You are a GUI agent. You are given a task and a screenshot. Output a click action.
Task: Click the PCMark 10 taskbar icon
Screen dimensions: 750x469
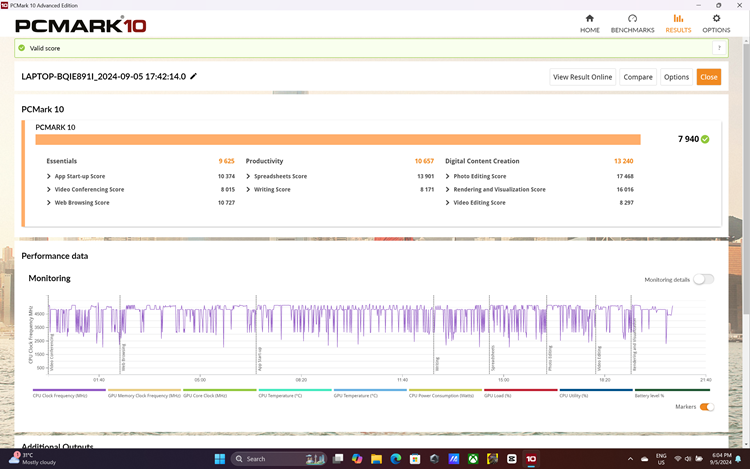pos(531,459)
